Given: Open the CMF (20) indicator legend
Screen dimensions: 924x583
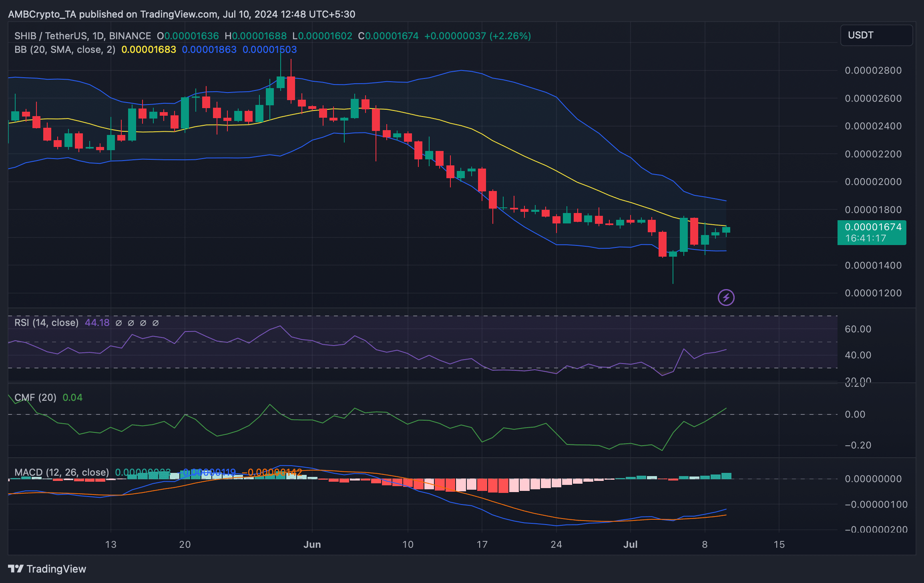Looking at the screenshot, I should click(x=35, y=398).
